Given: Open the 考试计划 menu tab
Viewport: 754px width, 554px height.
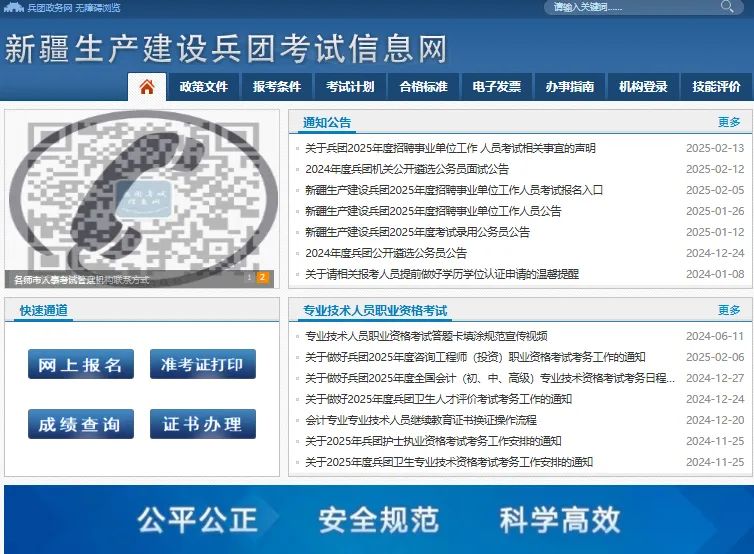Looking at the screenshot, I should 350,87.
